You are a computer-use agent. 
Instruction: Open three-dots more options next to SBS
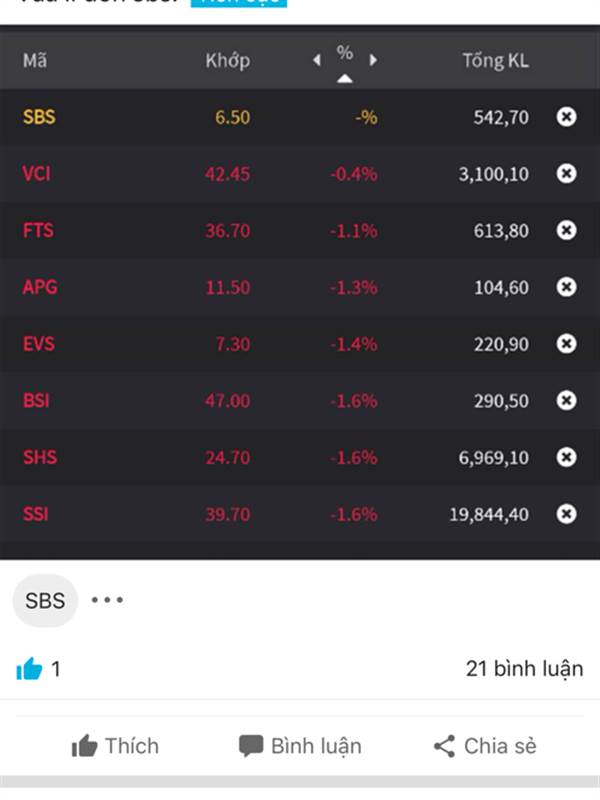107,600
